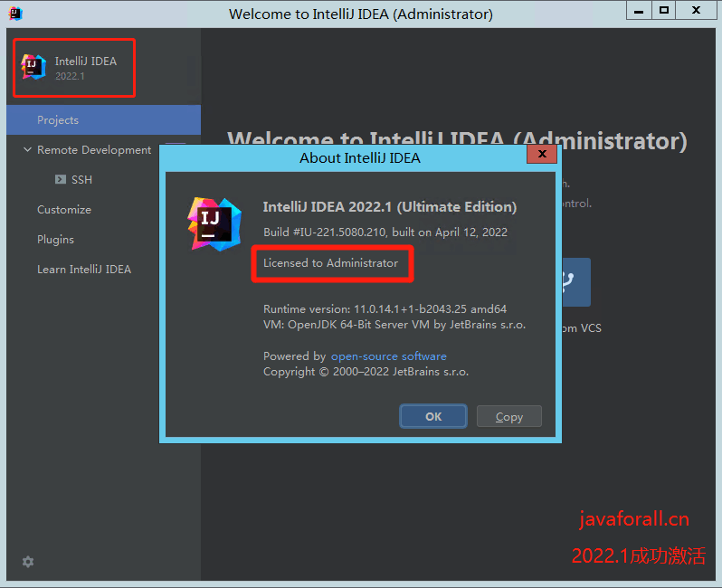The width and height of the screenshot is (722, 588).
Task: Select Projects in the sidebar
Action: click(104, 119)
